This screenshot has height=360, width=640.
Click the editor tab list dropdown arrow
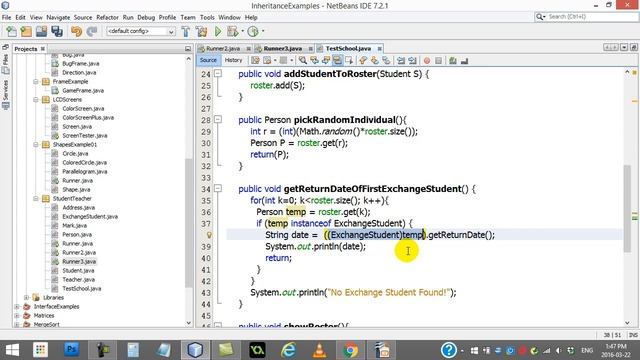624,48
